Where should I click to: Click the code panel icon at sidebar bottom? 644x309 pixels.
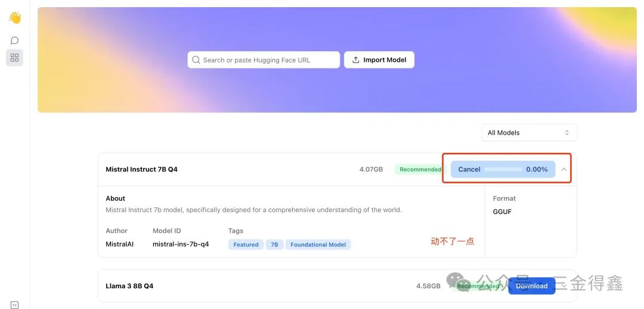pos(14,305)
